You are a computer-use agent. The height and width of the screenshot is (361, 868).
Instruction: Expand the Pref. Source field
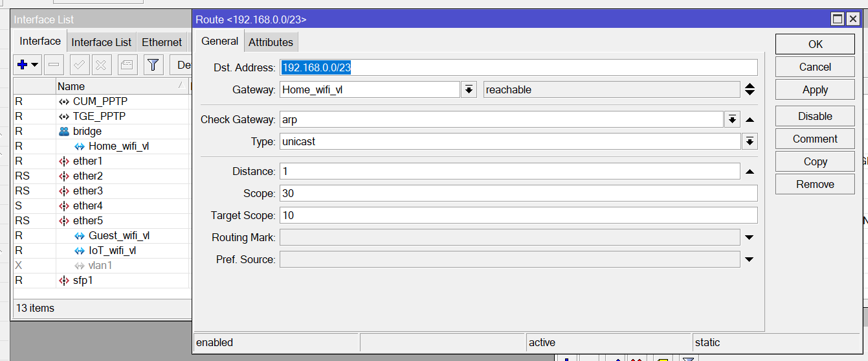click(750, 260)
